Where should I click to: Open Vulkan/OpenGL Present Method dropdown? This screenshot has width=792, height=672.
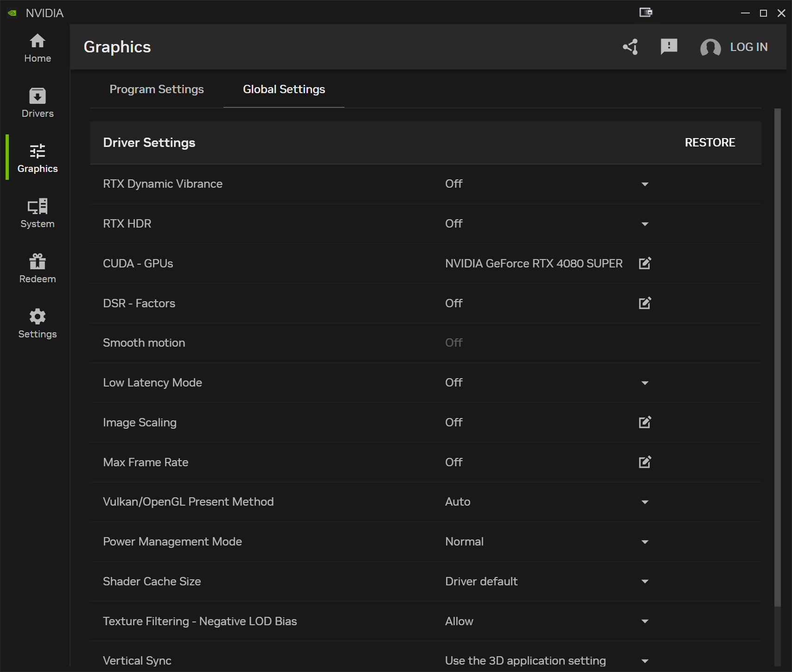pos(645,502)
